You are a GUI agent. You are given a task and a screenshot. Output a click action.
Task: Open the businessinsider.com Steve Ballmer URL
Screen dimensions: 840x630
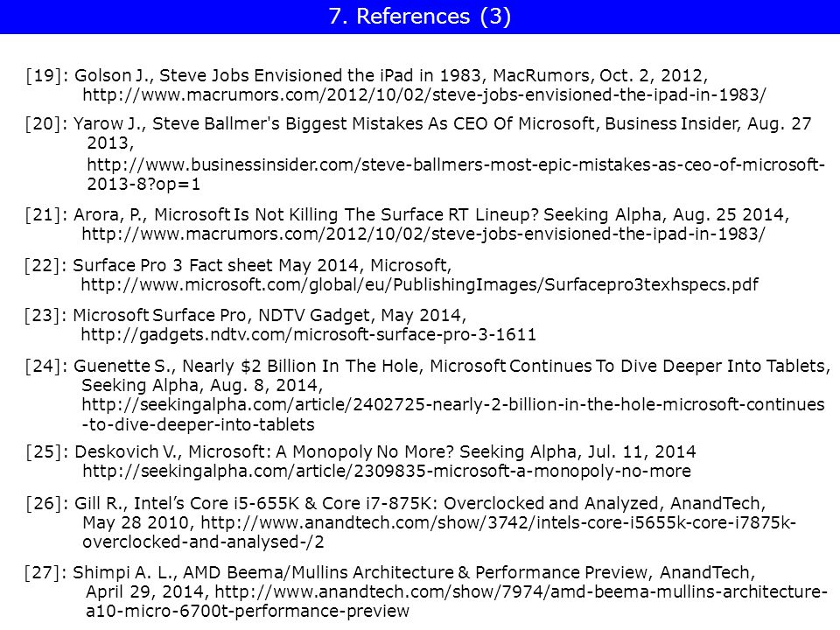tap(456, 164)
